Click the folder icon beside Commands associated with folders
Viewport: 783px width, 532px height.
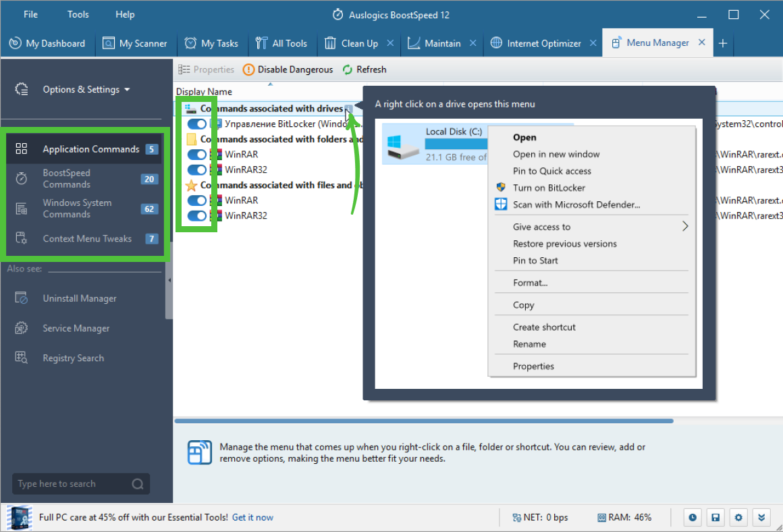click(x=191, y=139)
